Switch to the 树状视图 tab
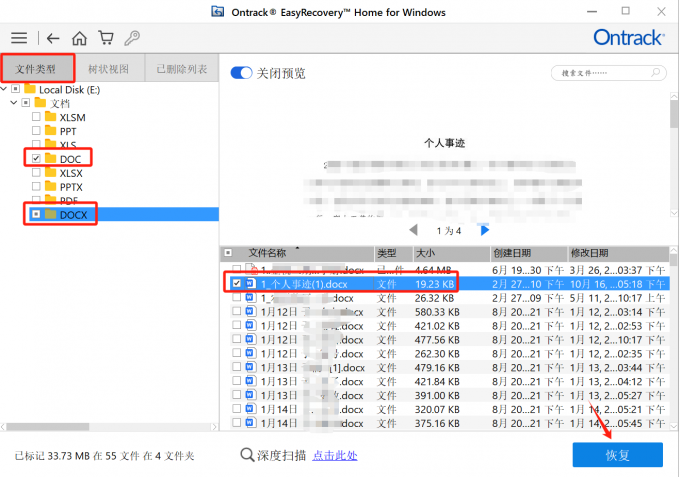Image resolution: width=680 pixels, height=477 pixels. 108,69
